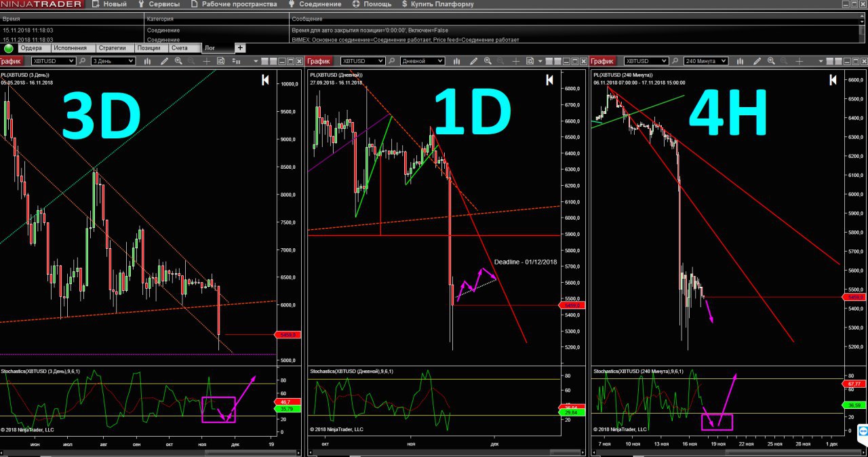Click zoom in icon in Дневной chart
This screenshot has height=457, width=868.
coord(488,61)
